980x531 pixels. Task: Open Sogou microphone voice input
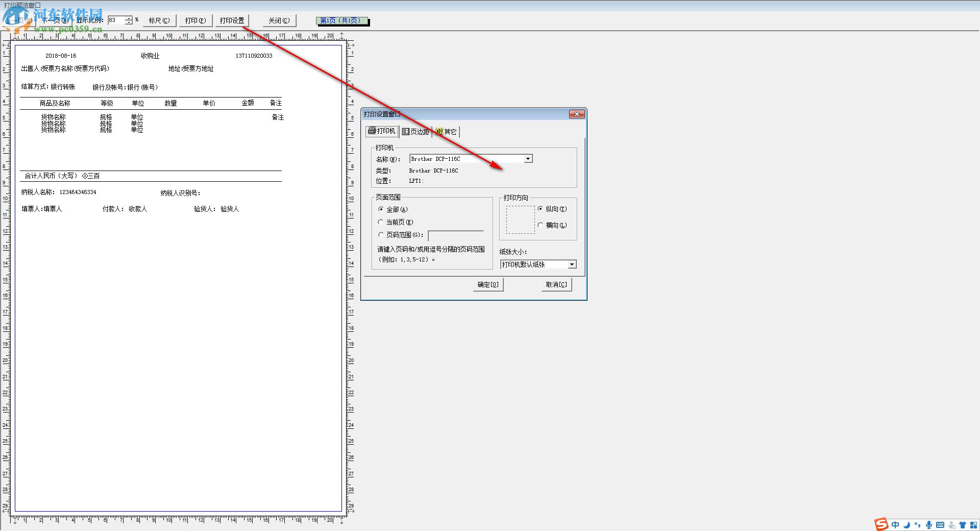(x=929, y=525)
